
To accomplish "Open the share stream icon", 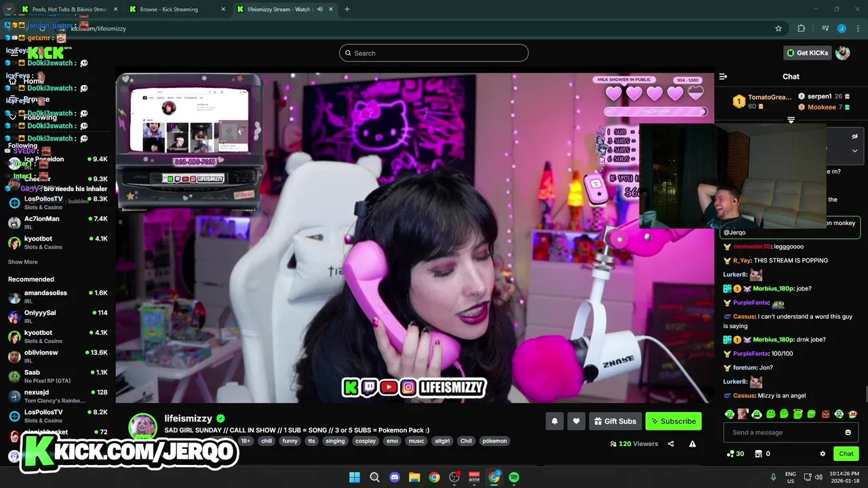I will [x=671, y=444].
